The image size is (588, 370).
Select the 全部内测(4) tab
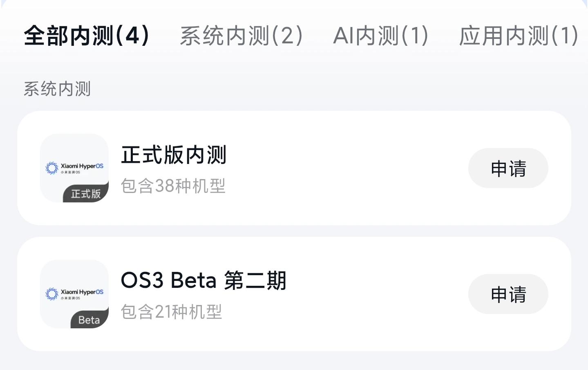coord(87,36)
